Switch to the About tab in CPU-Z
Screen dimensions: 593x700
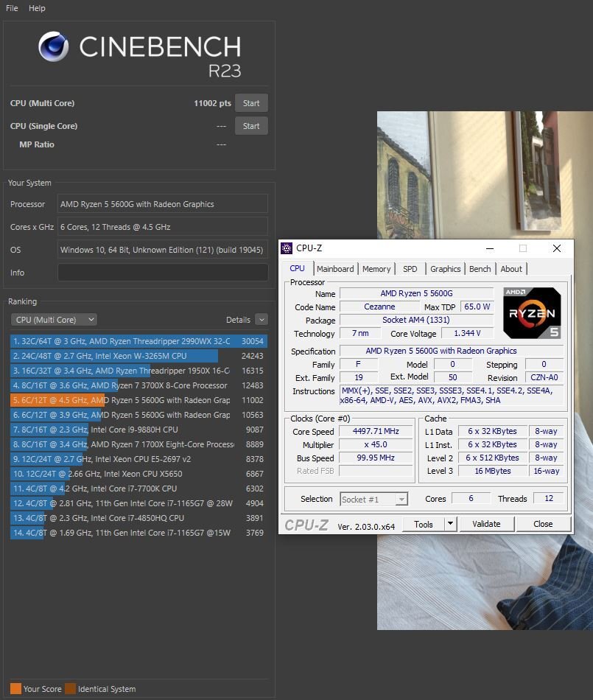(511, 269)
